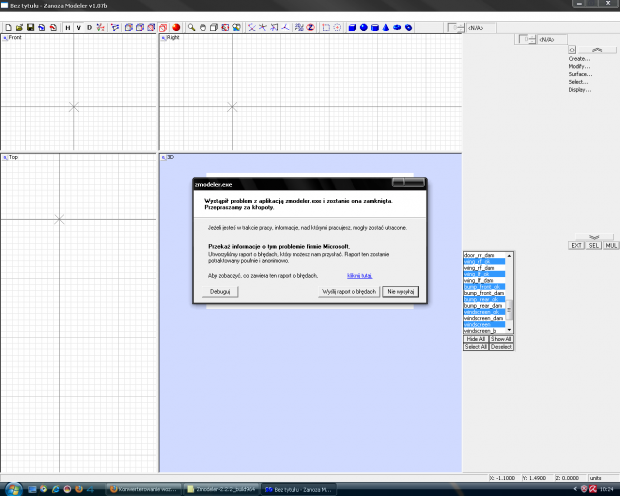Click Wyślij raport o błędach button
The width and height of the screenshot is (620, 496).
(349, 292)
